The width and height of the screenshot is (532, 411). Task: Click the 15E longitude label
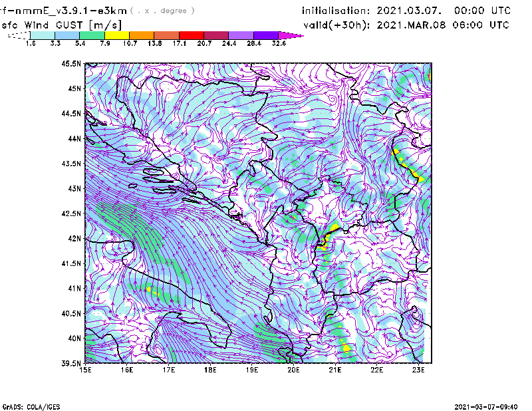pos(85,370)
